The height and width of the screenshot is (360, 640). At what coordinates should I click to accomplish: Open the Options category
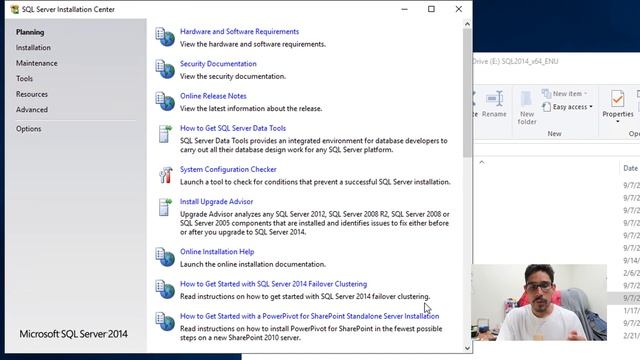click(29, 129)
